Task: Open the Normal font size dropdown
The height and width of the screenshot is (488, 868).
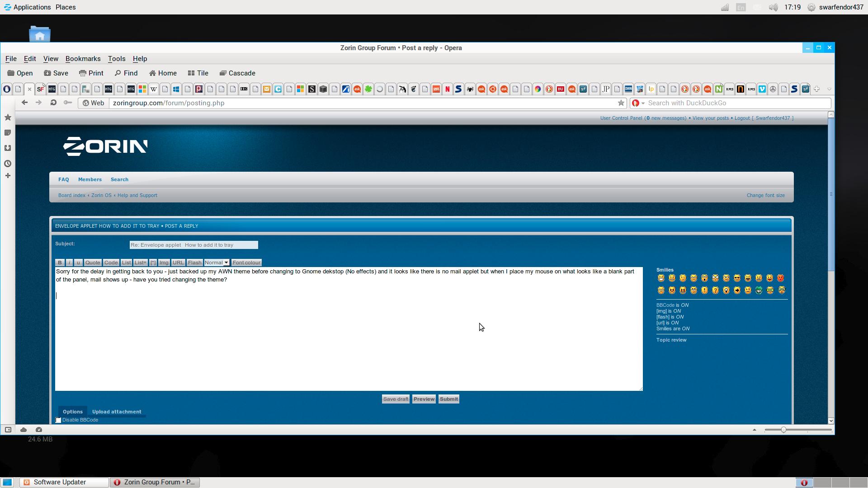Action: tap(217, 263)
